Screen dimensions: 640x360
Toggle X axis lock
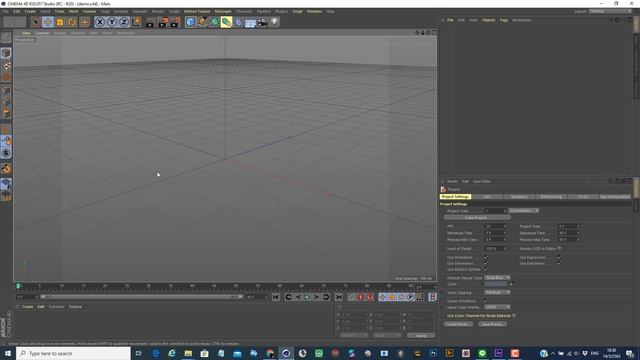pyautogui.click(x=100, y=22)
